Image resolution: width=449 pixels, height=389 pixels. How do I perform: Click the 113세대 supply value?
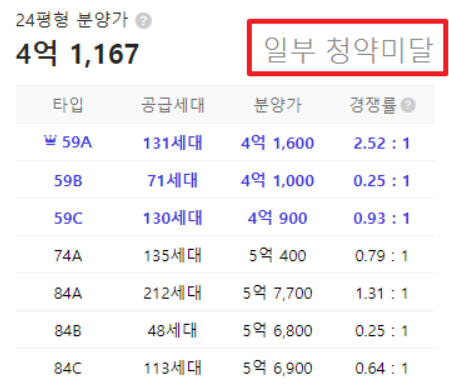coord(172,368)
